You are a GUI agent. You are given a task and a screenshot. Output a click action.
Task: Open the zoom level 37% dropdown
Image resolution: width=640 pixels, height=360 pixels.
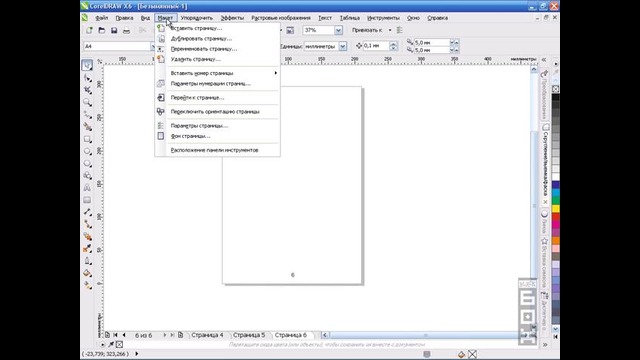coord(338,30)
